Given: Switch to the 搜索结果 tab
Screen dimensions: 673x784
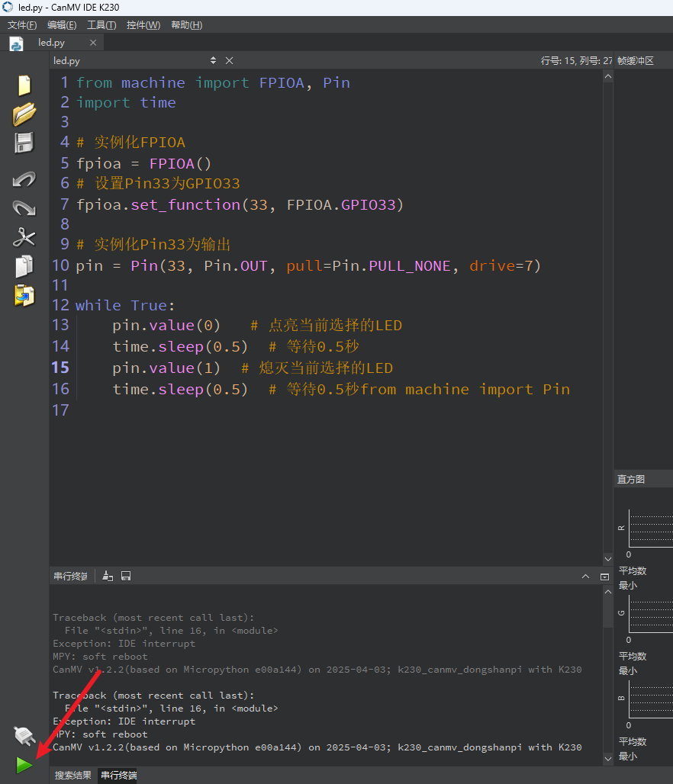Looking at the screenshot, I should click(73, 776).
